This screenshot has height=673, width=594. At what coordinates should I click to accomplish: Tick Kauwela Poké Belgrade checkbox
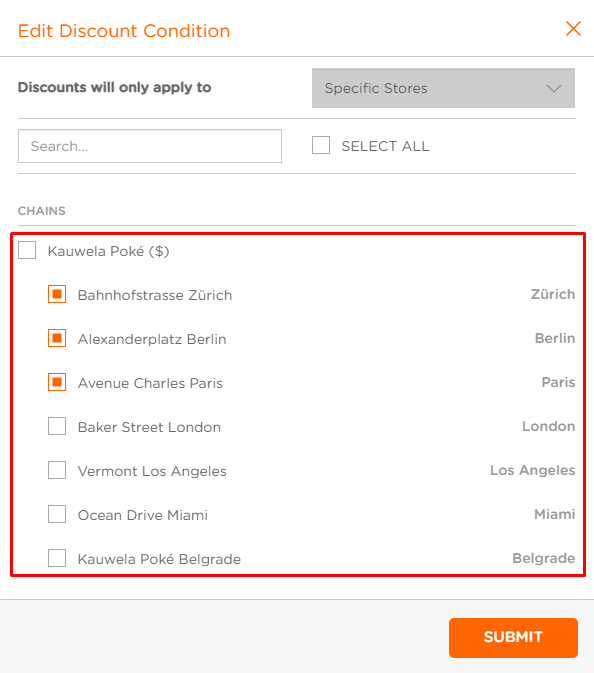57,558
